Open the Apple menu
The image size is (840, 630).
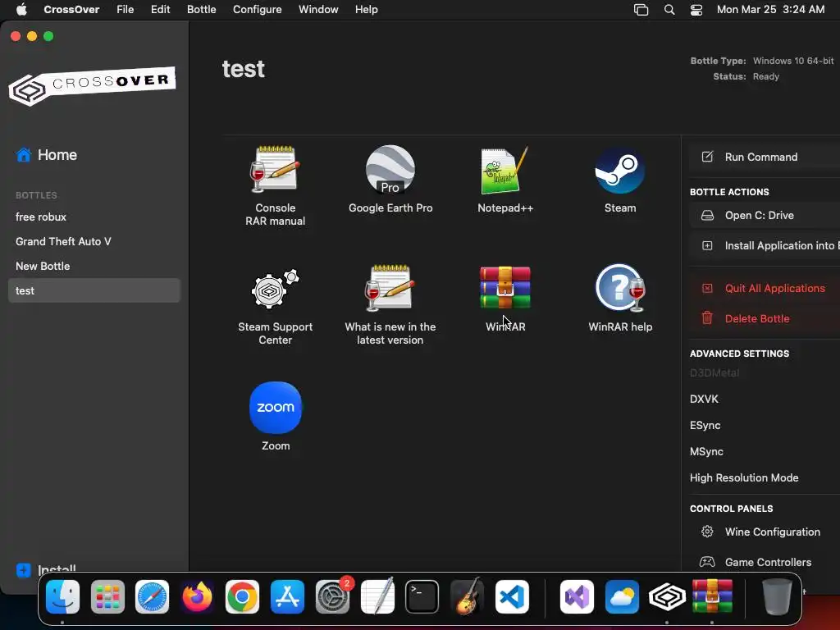21,10
